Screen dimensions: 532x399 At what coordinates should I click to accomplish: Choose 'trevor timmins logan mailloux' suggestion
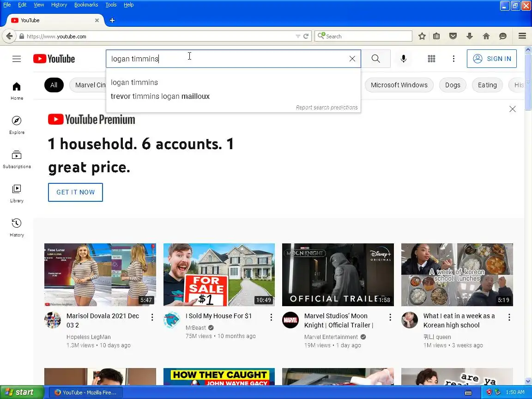tap(233, 97)
